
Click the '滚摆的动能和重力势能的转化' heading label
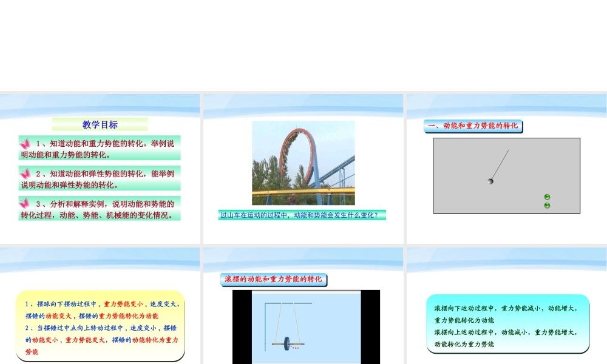click(274, 279)
